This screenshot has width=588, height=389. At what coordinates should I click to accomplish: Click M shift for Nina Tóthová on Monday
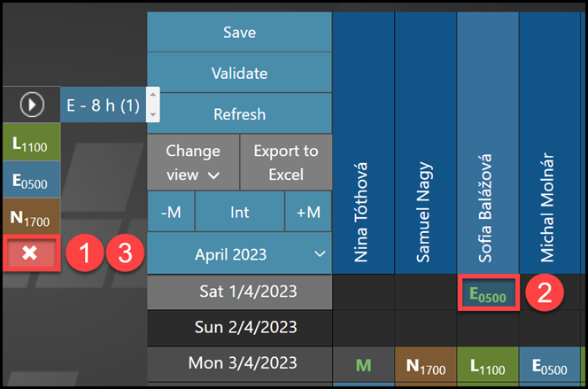pos(362,364)
